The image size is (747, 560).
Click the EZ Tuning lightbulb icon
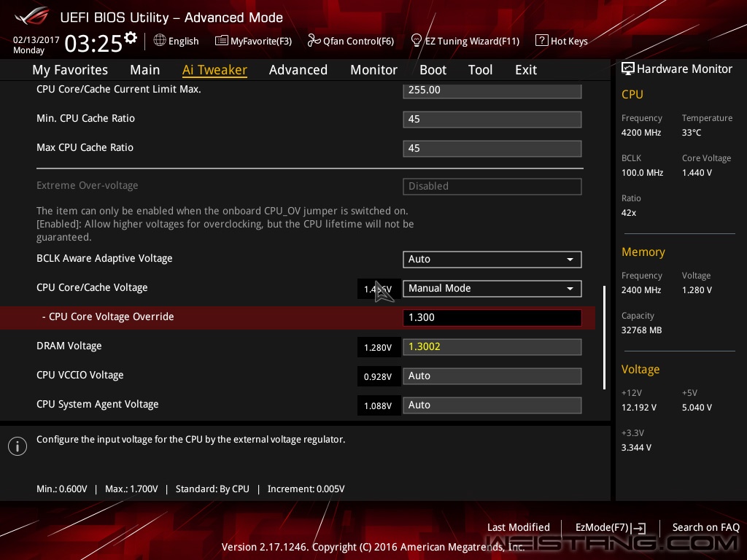tap(416, 41)
